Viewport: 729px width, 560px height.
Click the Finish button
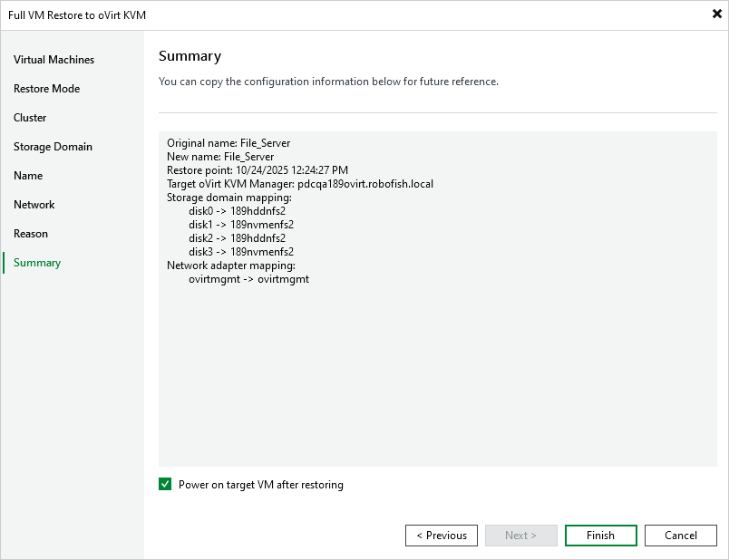point(600,535)
